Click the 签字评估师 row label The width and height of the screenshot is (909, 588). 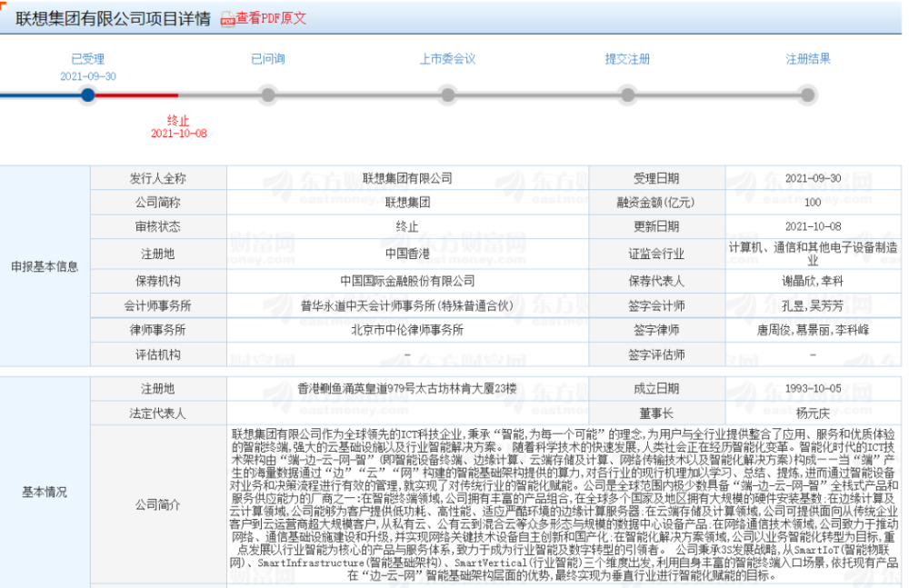[x=657, y=354]
